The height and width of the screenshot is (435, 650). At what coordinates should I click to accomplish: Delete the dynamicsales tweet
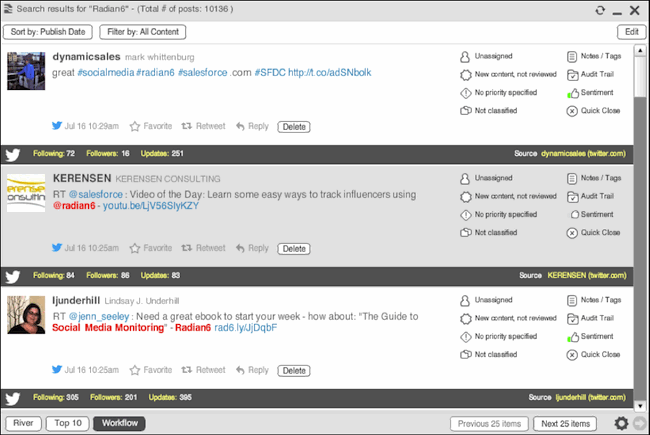click(x=294, y=126)
